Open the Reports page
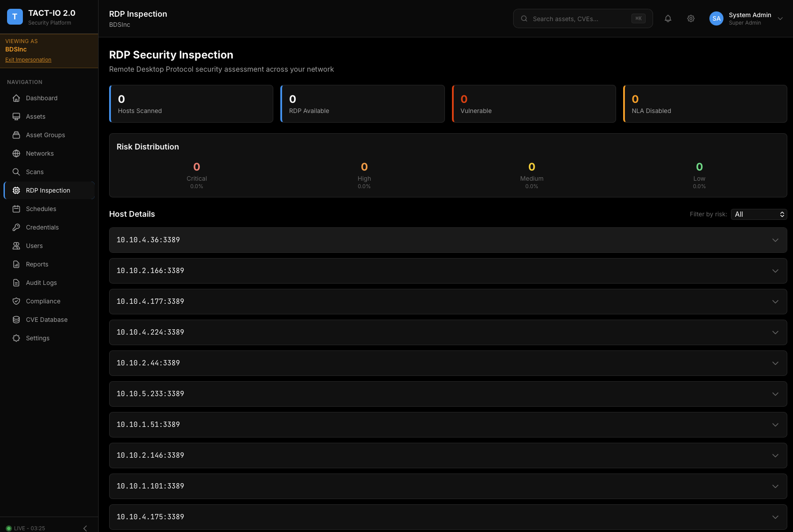 click(x=37, y=264)
